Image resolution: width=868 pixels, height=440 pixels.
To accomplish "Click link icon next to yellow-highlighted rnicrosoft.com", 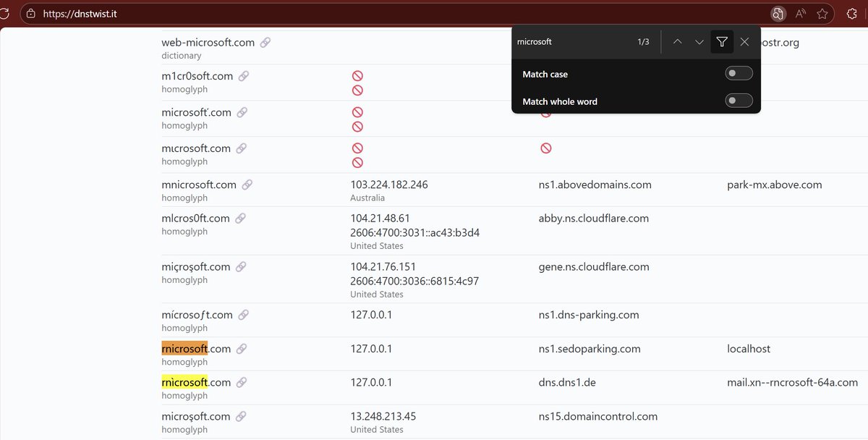I will pos(242,382).
